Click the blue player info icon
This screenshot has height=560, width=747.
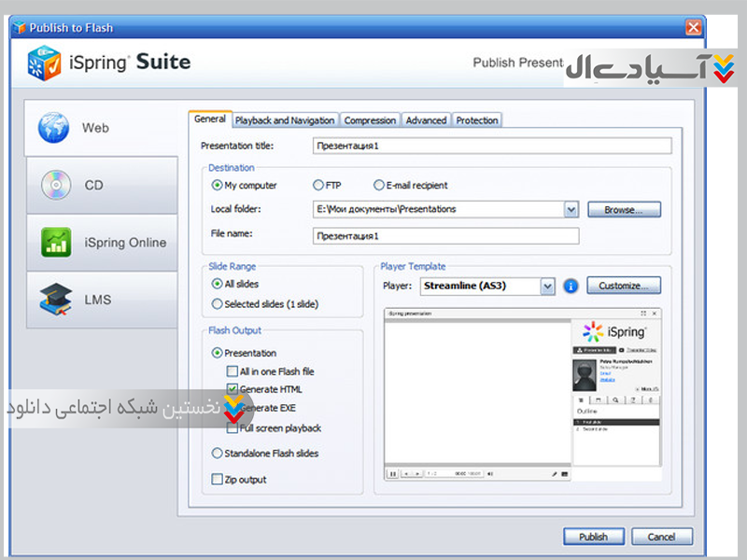(x=571, y=286)
